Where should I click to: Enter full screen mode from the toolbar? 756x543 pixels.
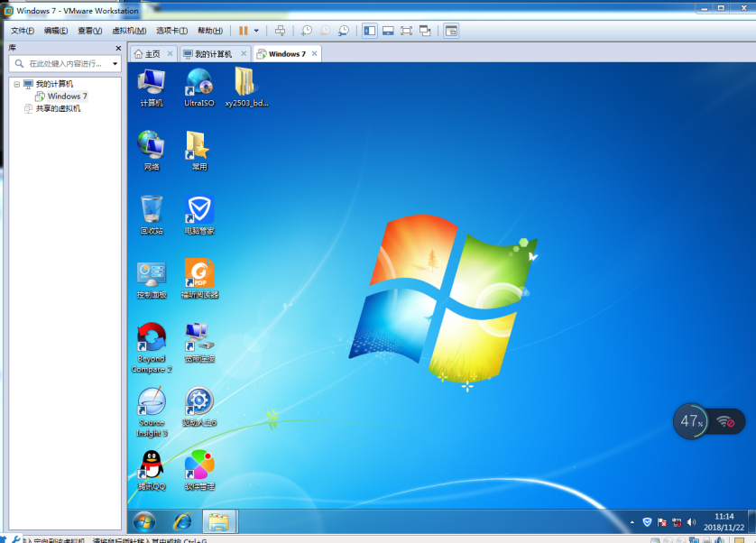tap(407, 31)
